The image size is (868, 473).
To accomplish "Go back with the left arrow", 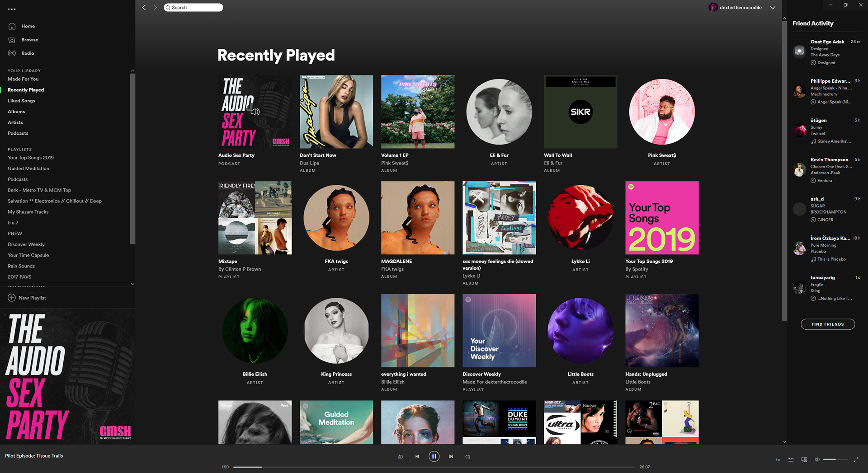I will tap(144, 8).
